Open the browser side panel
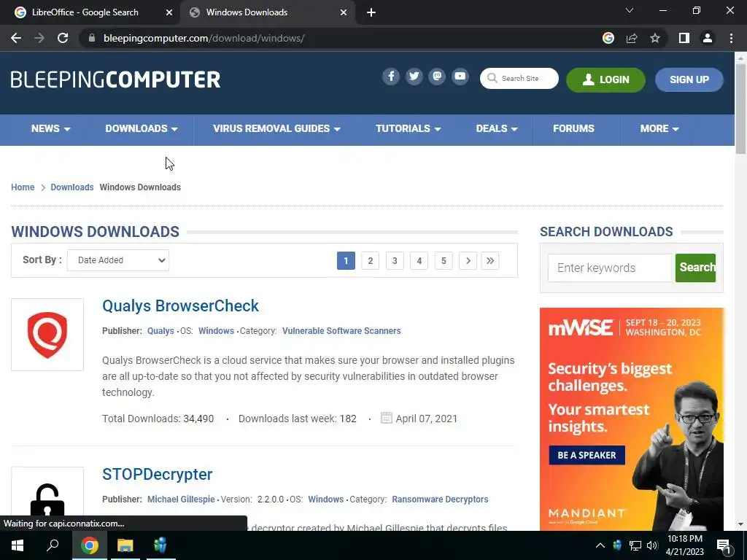The height and width of the screenshot is (560, 747). coord(684,38)
